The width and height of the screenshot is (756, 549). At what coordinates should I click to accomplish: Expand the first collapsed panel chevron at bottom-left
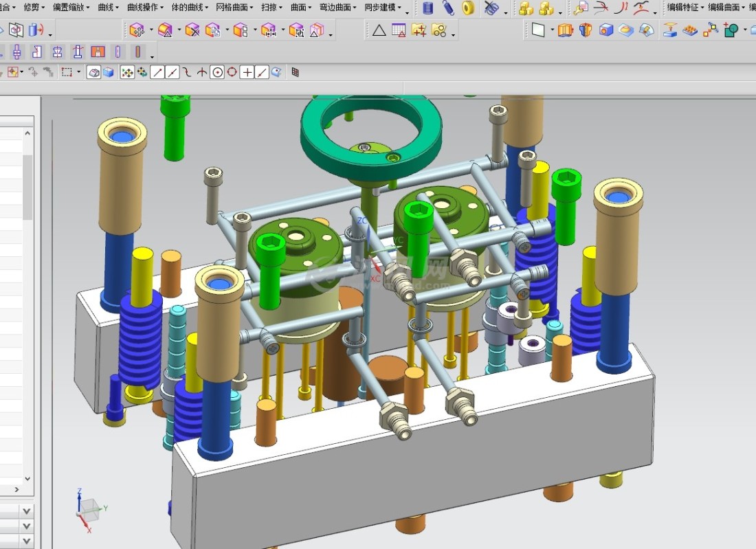click(26, 511)
